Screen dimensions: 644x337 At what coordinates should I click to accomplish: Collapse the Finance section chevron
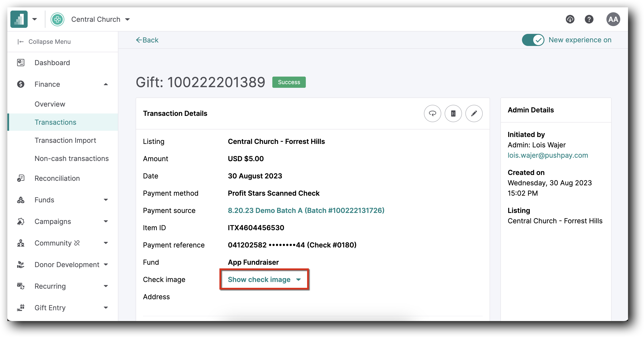click(106, 84)
